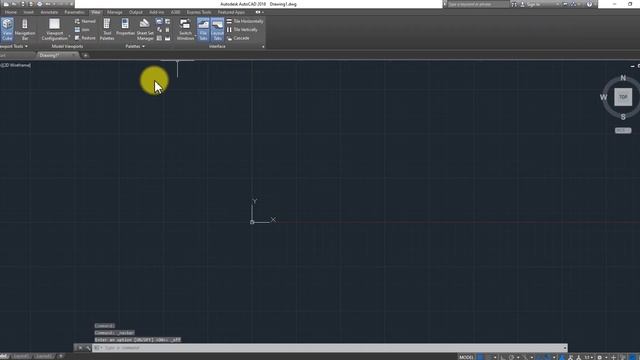Open the Annotate ribbon tab
This screenshot has width=640, height=360.
49,12
